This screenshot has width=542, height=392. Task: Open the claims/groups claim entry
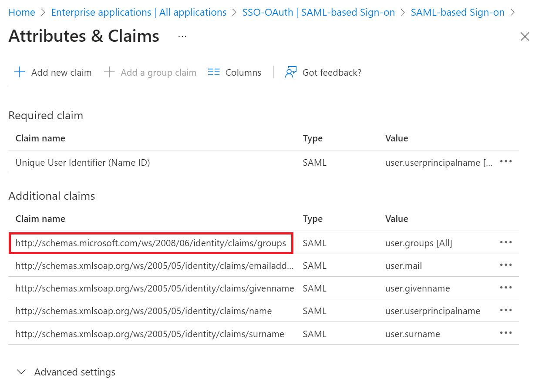point(151,243)
